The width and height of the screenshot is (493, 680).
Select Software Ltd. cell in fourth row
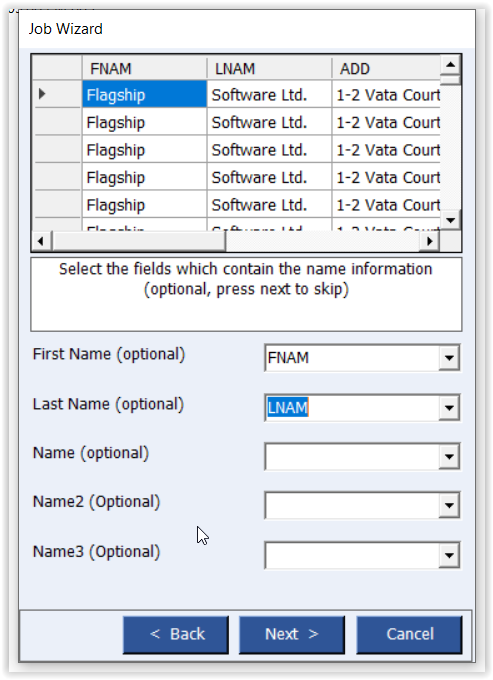269,177
